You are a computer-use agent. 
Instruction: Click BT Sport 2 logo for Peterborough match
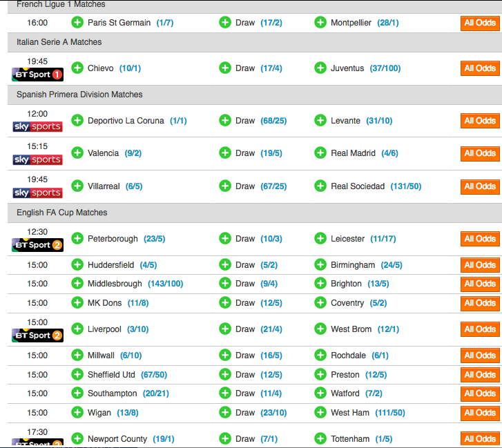(37, 245)
